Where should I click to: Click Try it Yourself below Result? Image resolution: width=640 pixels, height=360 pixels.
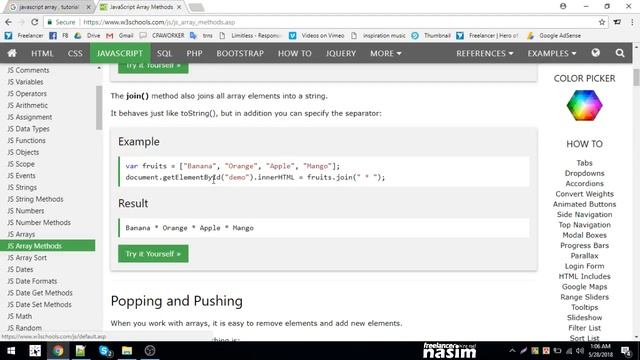point(153,253)
